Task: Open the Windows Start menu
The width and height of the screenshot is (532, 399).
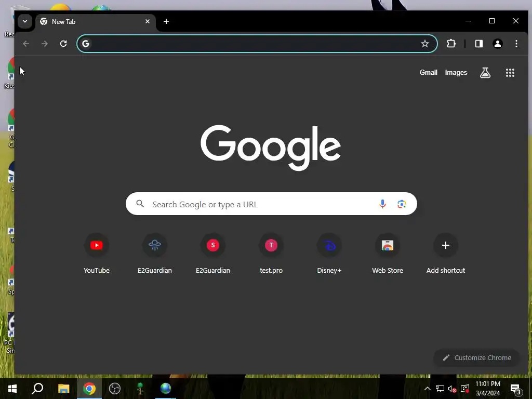Action: [12, 389]
